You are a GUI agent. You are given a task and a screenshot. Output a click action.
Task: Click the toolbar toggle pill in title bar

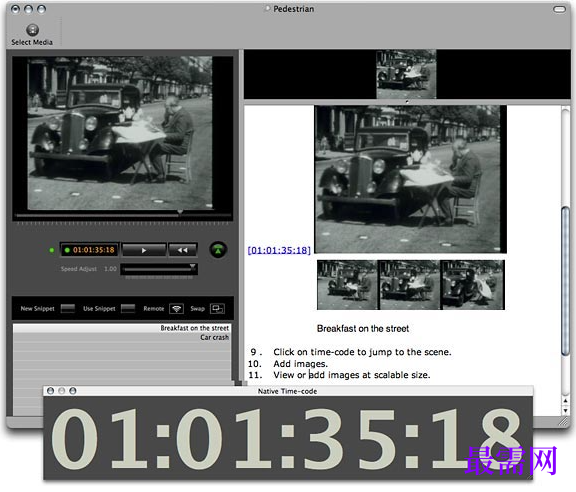click(x=559, y=9)
